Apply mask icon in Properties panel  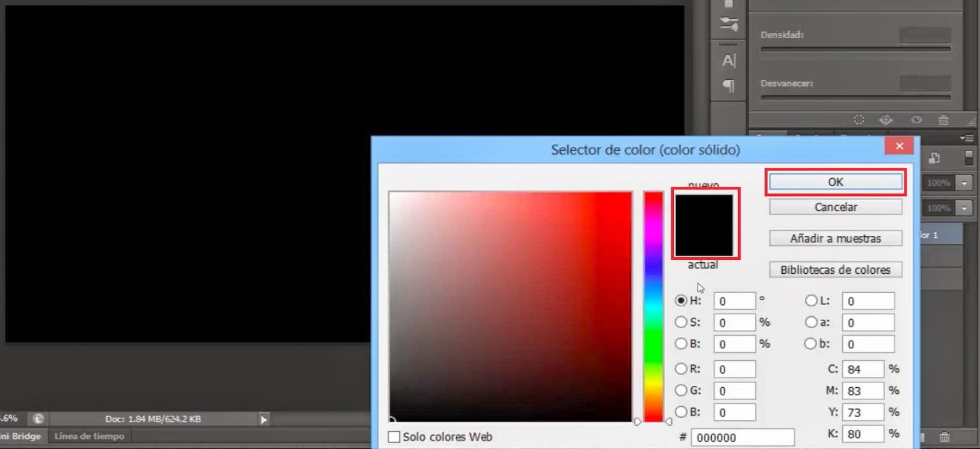886,119
